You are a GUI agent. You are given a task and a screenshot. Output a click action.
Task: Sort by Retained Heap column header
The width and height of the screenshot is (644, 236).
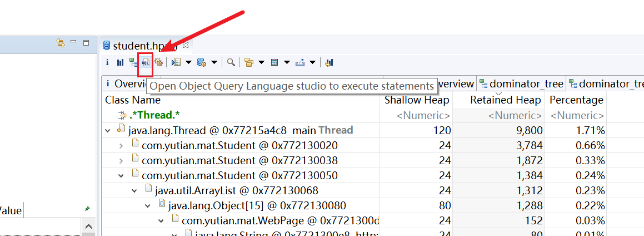[505, 100]
